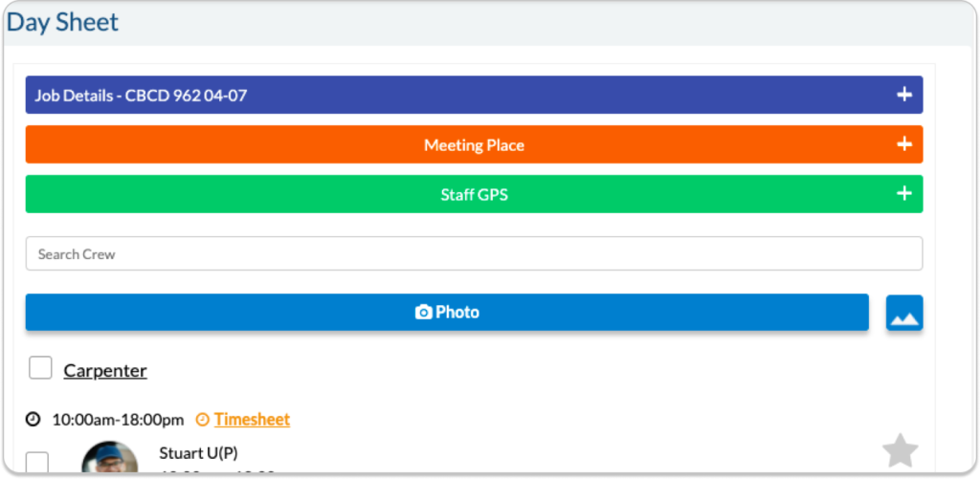Open the image gallery icon button
The image size is (980, 479).
[x=904, y=313]
